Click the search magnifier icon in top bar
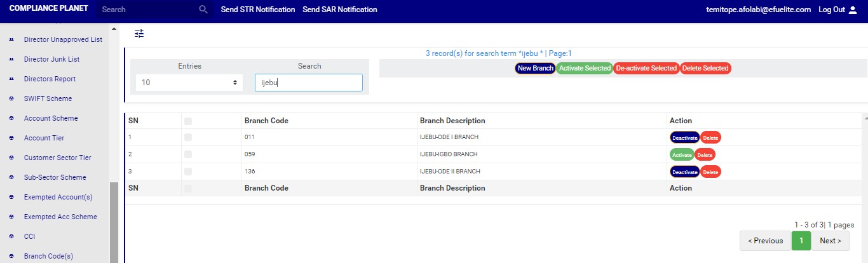The image size is (868, 263). pos(203,10)
